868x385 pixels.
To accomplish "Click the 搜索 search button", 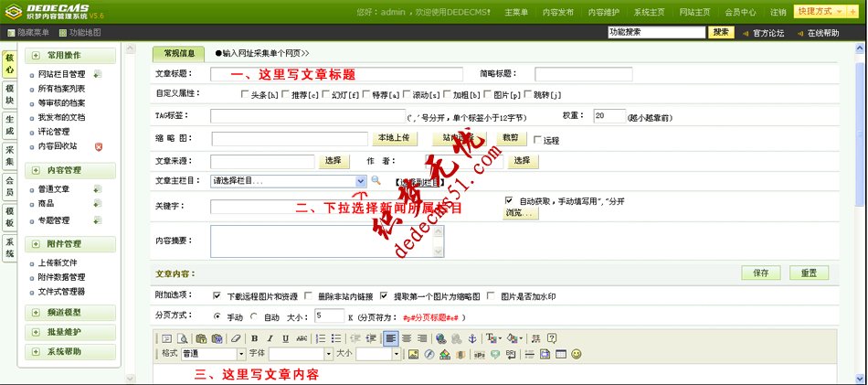I will pyautogui.click(x=721, y=32).
